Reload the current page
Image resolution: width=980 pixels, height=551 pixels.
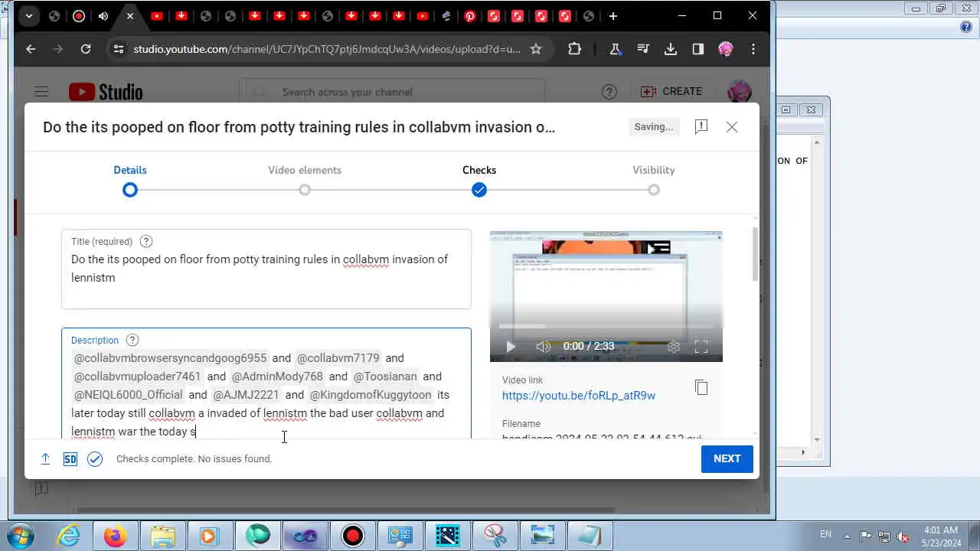click(x=86, y=49)
